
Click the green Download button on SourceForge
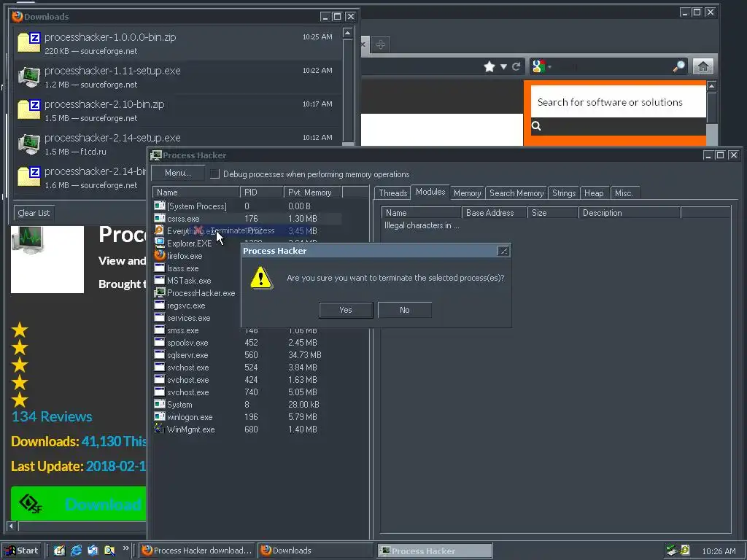coord(79,503)
